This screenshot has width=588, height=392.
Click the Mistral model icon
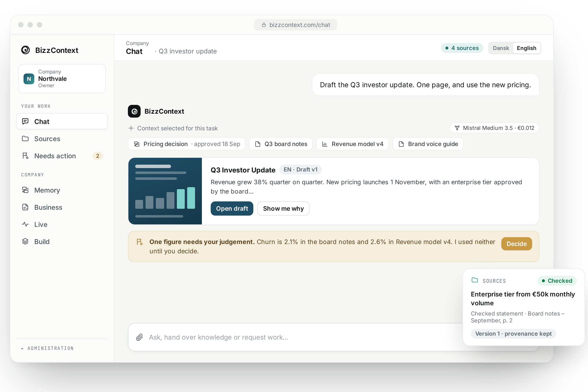coord(457,128)
